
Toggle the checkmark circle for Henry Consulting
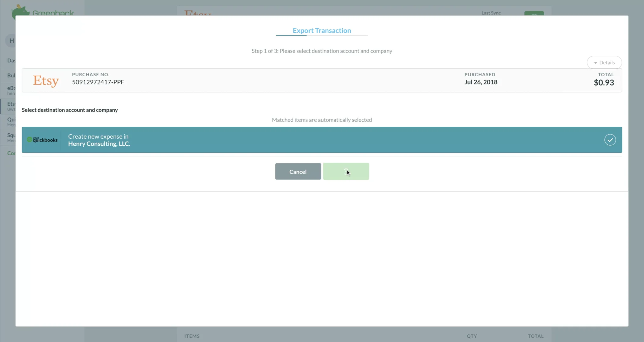click(x=610, y=140)
